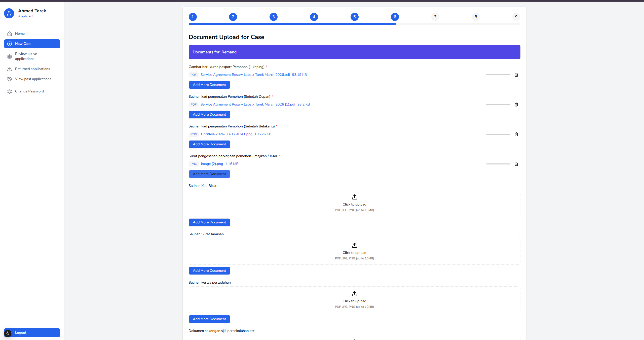
Task: Open View past applications page
Action: pyautogui.click(x=33, y=79)
